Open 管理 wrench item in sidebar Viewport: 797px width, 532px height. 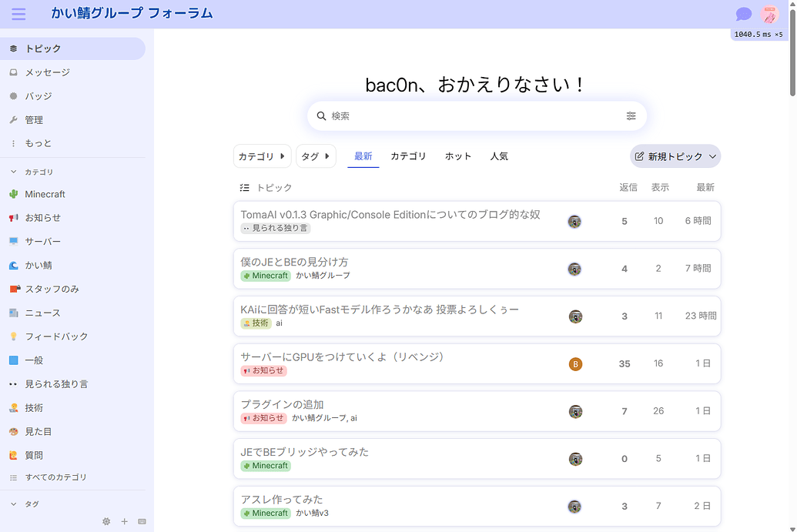coord(34,120)
